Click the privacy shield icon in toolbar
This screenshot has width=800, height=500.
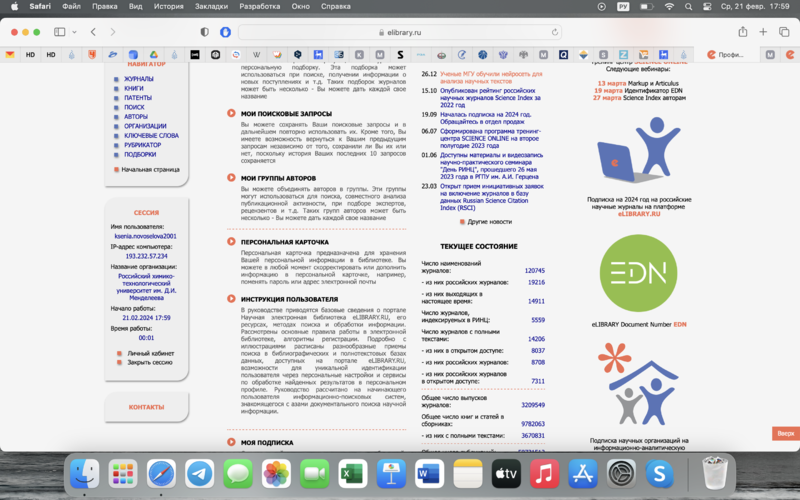pyautogui.click(x=205, y=32)
